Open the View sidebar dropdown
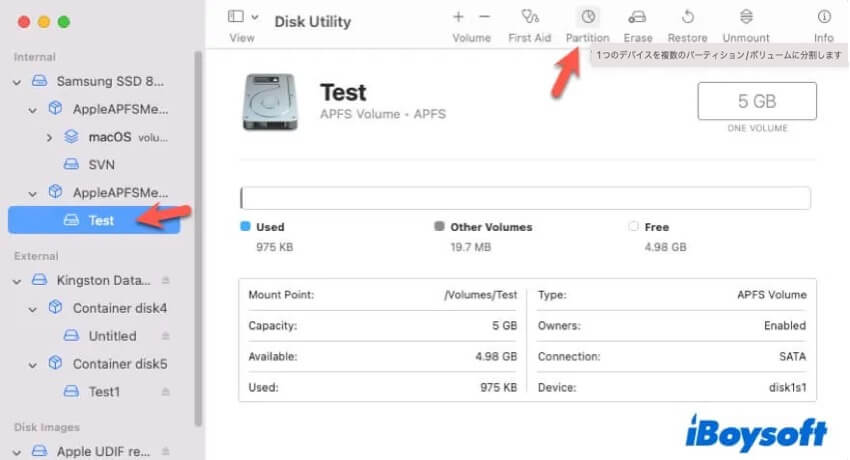 (243, 17)
